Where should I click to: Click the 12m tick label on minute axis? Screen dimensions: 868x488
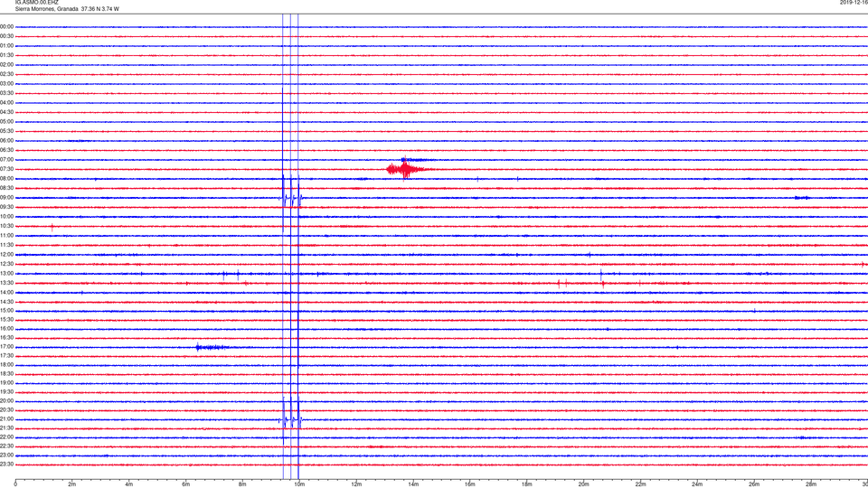[356, 484]
